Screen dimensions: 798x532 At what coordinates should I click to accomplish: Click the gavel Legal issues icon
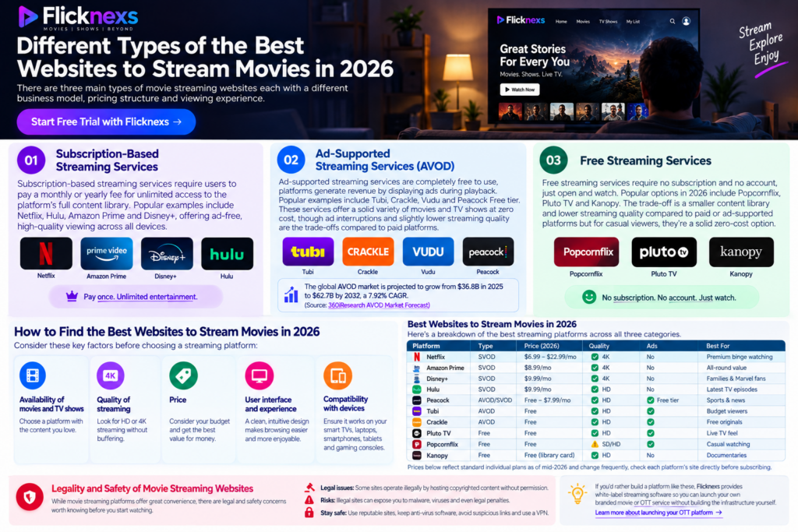(x=309, y=488)
